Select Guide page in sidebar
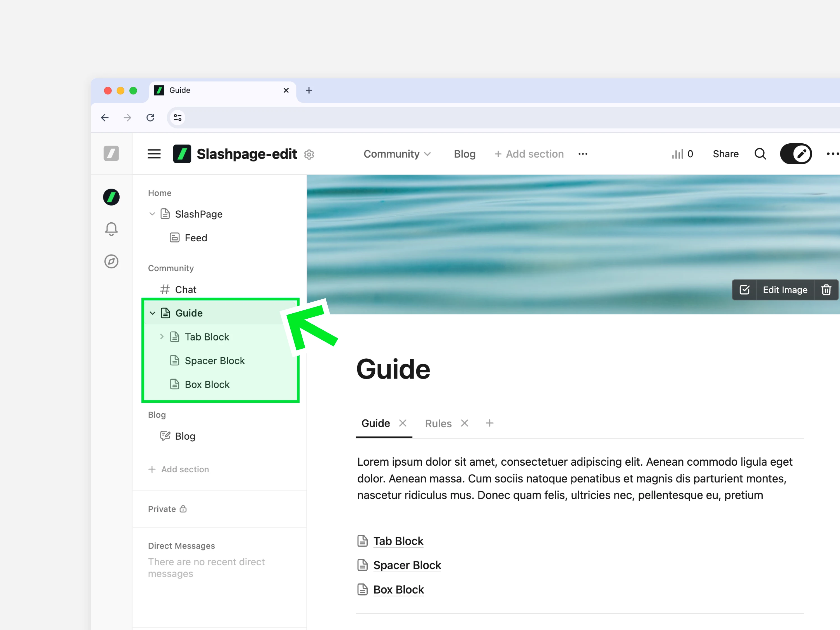The image size is (840, 630). (189, 313)
